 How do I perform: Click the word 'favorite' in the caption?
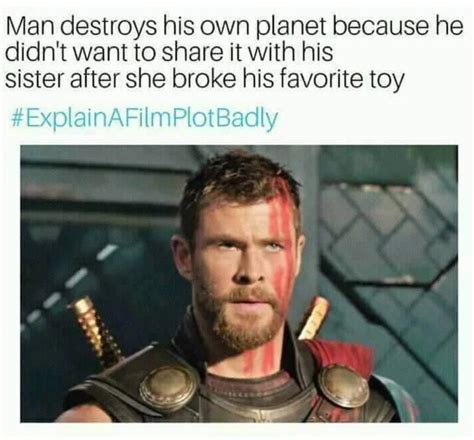312,79
